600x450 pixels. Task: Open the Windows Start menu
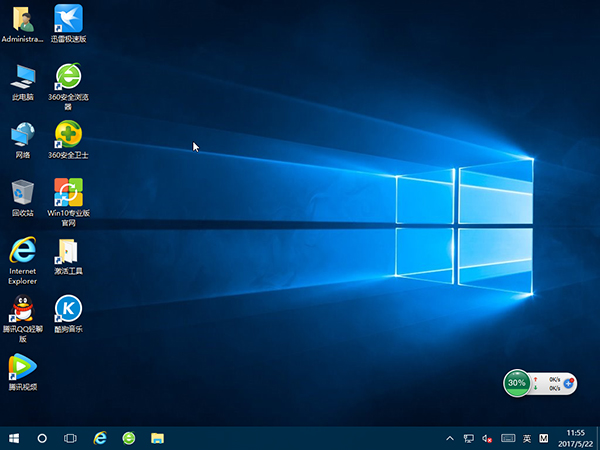click(14, 438)
